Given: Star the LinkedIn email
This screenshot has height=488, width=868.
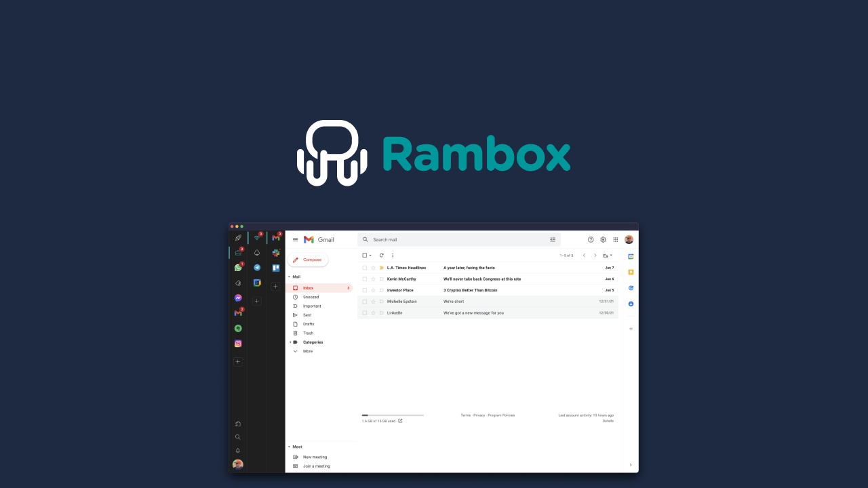Looking at the screenshot, I should click(x=373, y=312).
